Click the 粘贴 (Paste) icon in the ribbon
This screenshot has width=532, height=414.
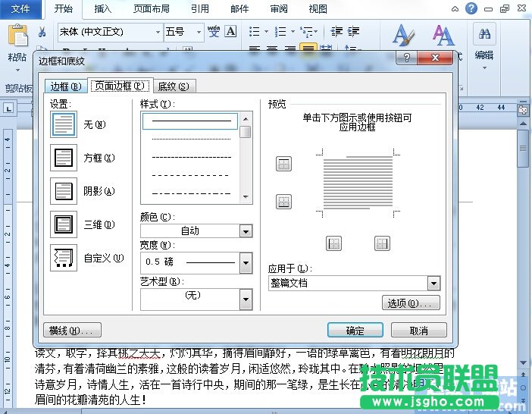17,38
